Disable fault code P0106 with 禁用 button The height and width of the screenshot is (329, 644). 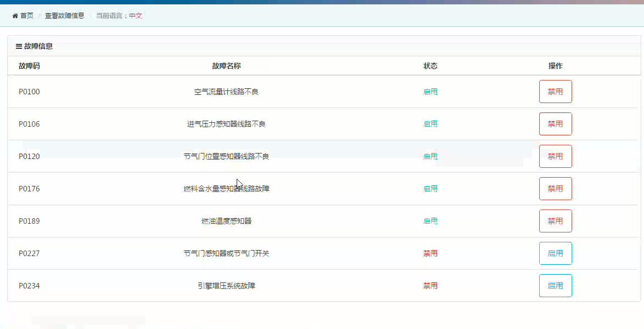pos(555,124)
